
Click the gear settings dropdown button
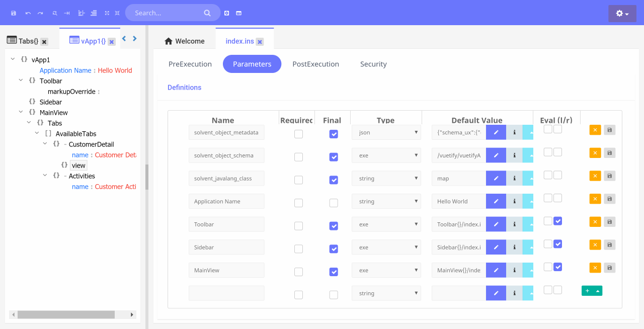click(x=622, y=14)
